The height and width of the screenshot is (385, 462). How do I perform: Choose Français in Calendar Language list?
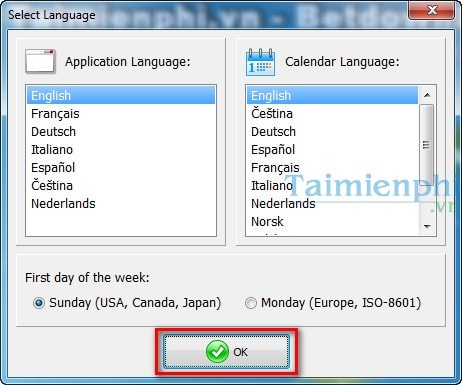(x=332, y=168)
